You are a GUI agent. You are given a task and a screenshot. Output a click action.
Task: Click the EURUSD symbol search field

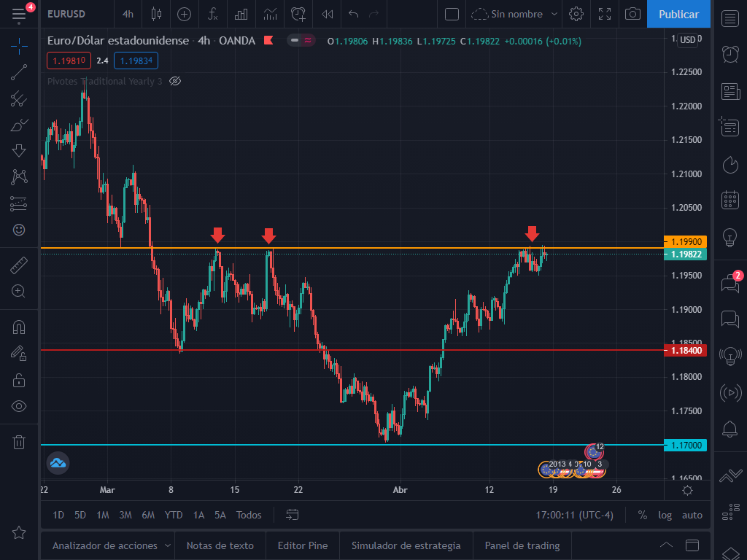pyautogui.click(x=66, y=15)
